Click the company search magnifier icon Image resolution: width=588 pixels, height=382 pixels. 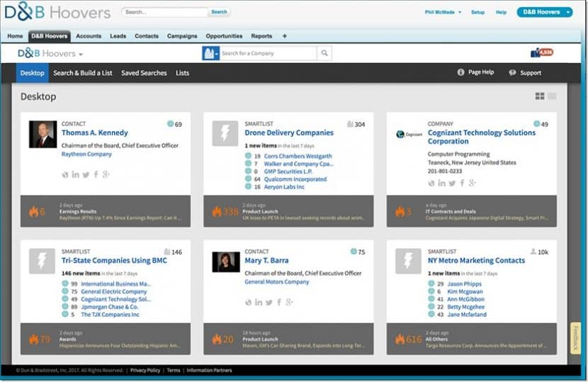click(x=324, y=53)
